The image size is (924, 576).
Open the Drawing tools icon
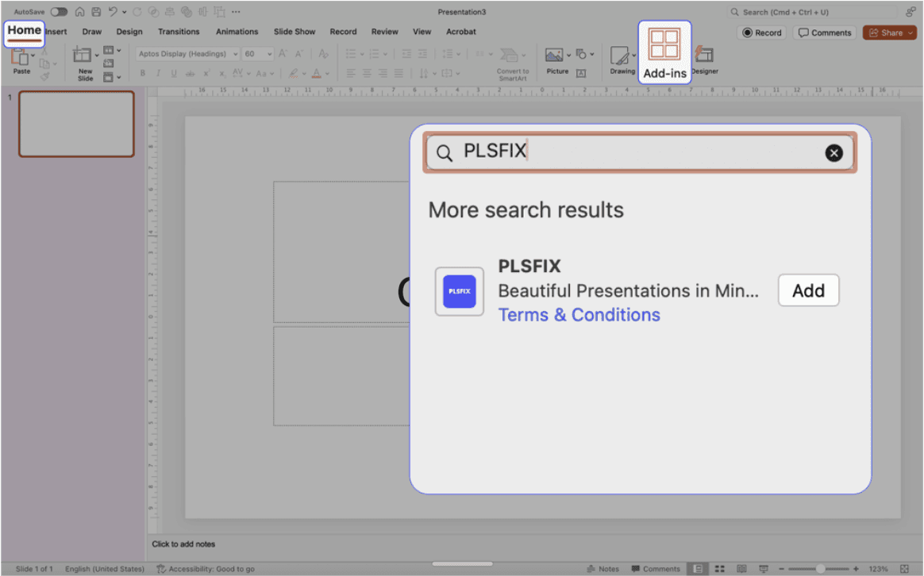pyautogui.click(x=619, y=56)
